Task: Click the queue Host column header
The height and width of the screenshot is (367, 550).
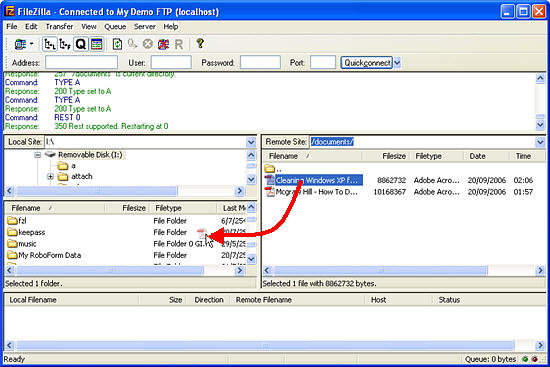Action: tap(398, 300)
